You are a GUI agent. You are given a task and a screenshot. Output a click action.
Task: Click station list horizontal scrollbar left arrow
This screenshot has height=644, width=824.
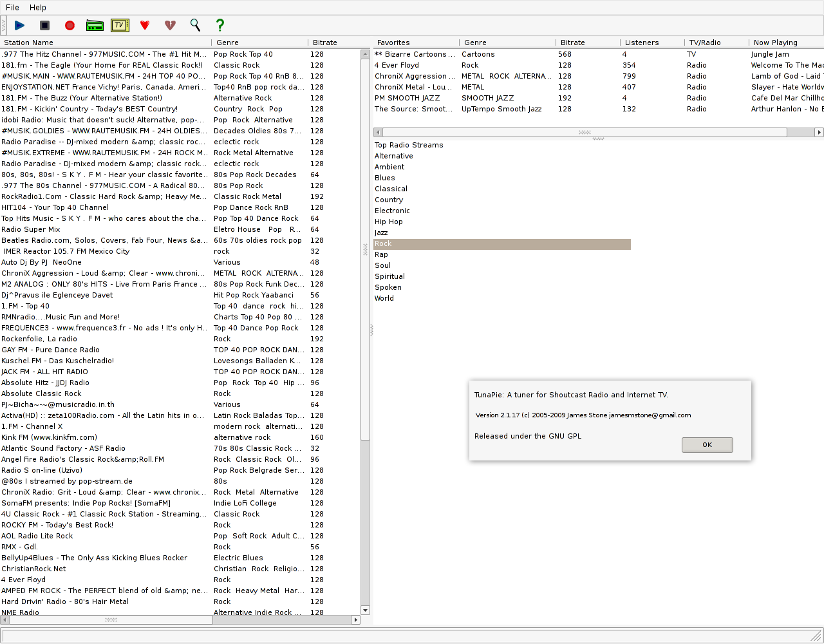click(5, 620)
